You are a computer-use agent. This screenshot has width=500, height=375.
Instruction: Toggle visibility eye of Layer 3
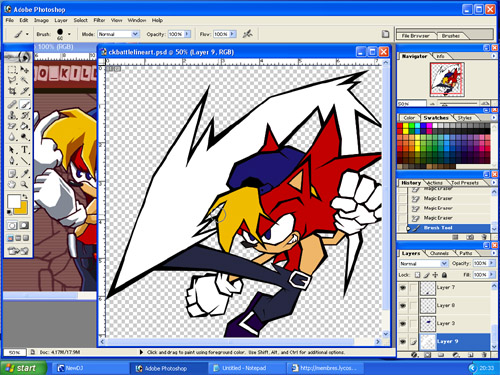click(x=403, y=323)
